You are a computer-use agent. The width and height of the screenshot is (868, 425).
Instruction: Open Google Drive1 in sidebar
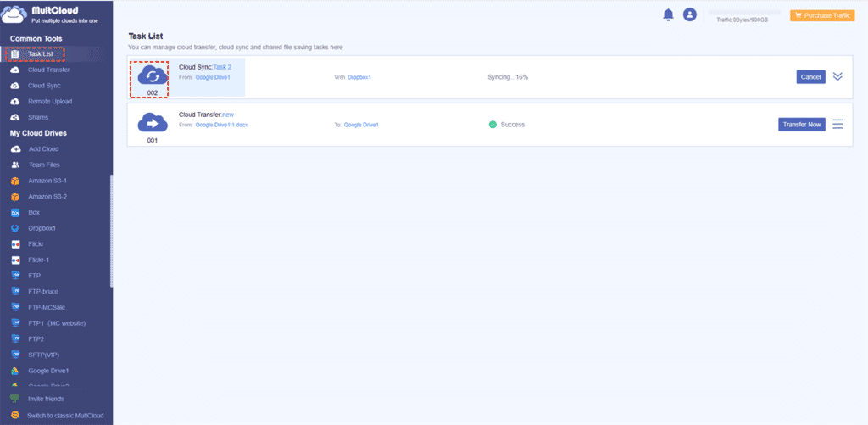[48, 371]
